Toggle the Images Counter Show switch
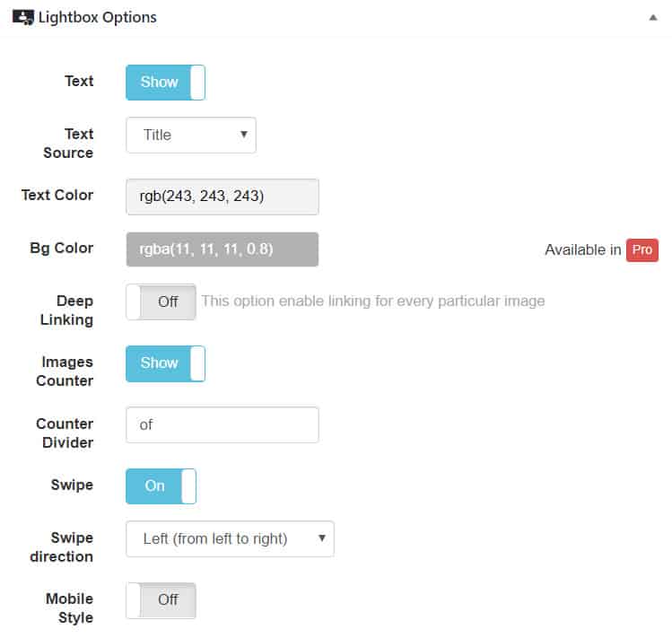This screenshot has height=638, width=672. coord(165,363)
